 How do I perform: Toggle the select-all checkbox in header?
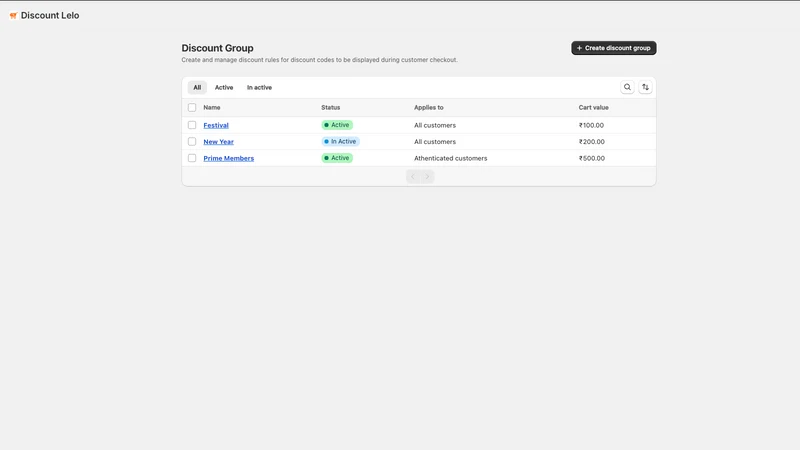[x=192, y=108]
